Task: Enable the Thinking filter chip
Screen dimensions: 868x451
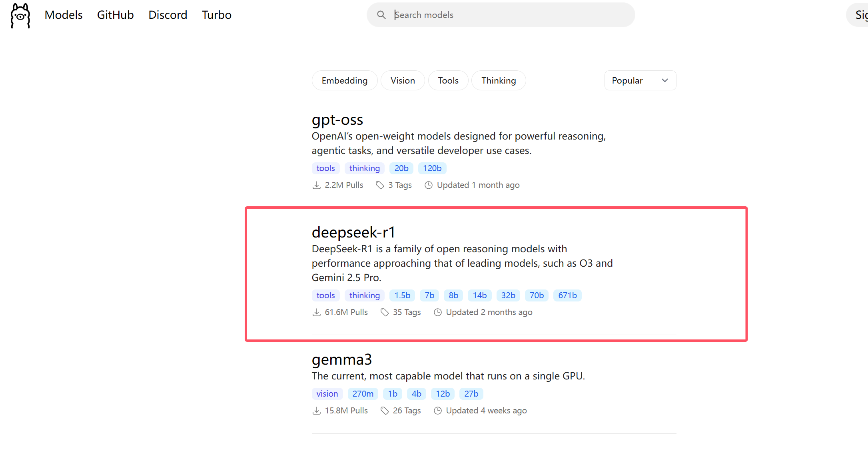Action: tap(498, 80)
